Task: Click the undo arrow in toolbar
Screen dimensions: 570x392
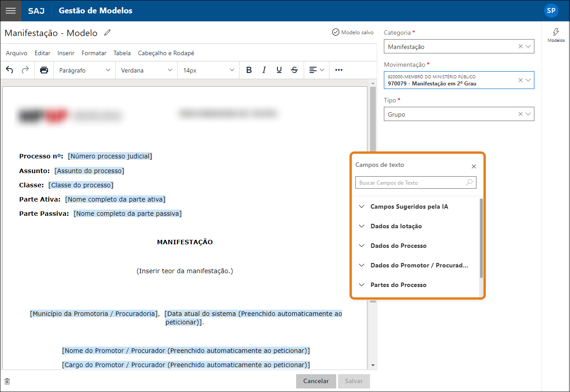Action: click(10, 70)
